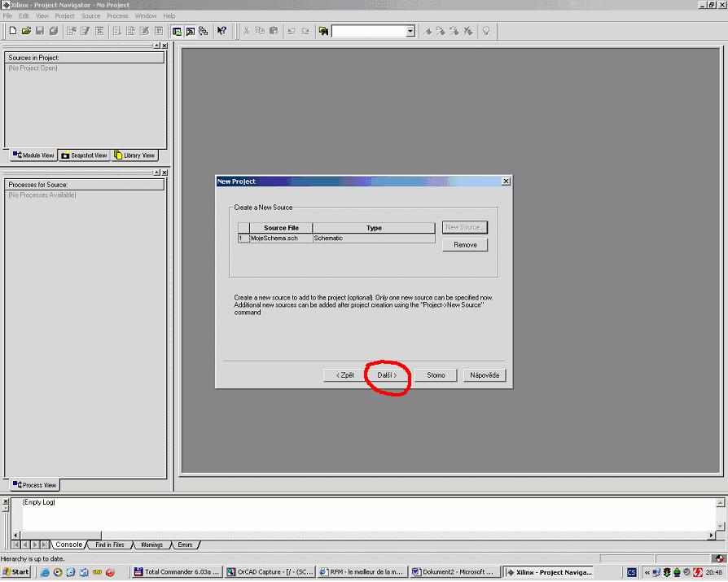The height and width of the screenshot is (582, 728).
Task: Click the New Source... button
Action: (465, 227)
